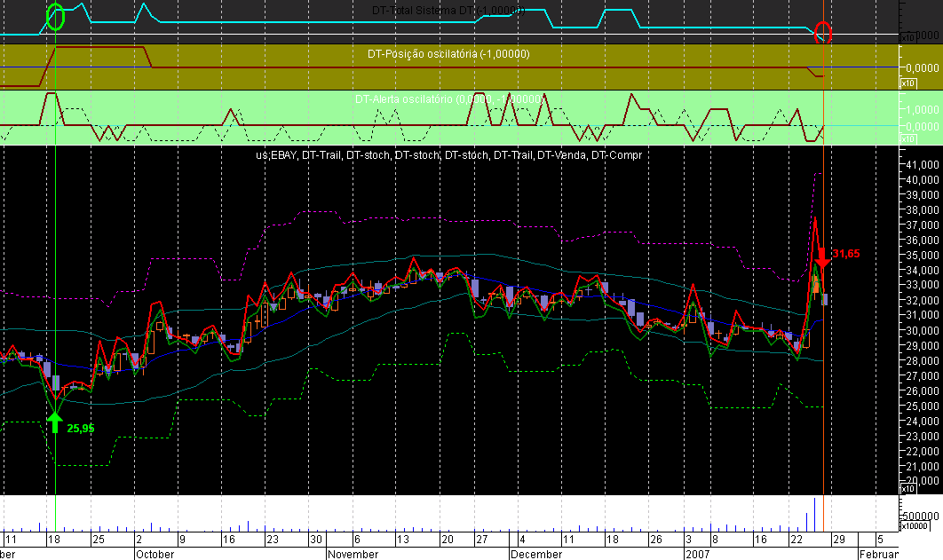
Task: Select the DT-Total Sistema DT panel title
Action: point(448,11)
